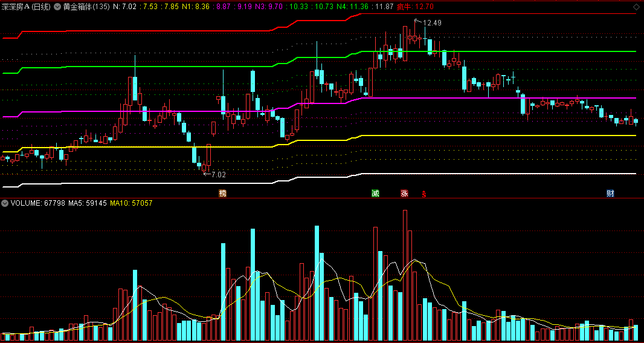The height and width of the screenshot is (343, 644).
Task: Click the green 10.73 value in header
Action: click(x=324, y=7)
